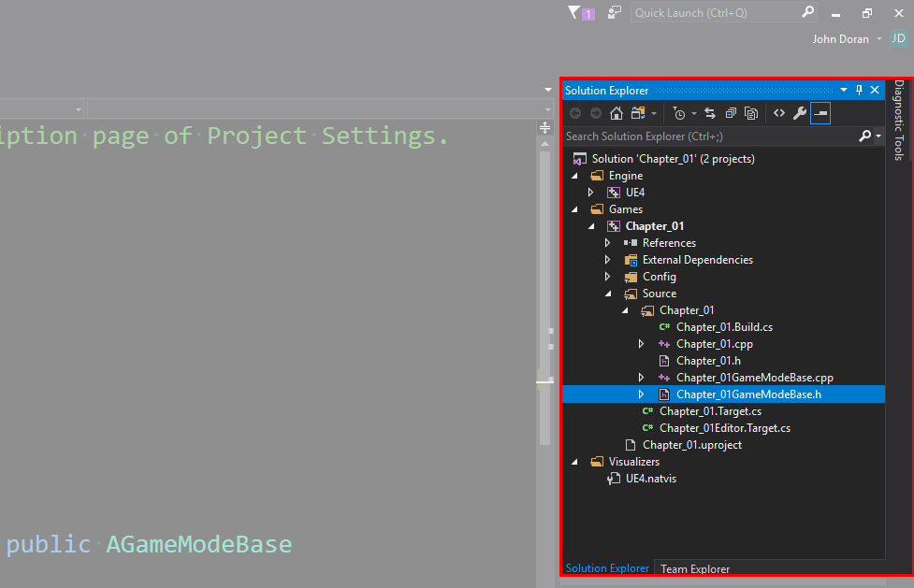Open Solution Explorer search options dropdown
The height and width of the screenshot is (588, 914).
(x=878, y=136)
